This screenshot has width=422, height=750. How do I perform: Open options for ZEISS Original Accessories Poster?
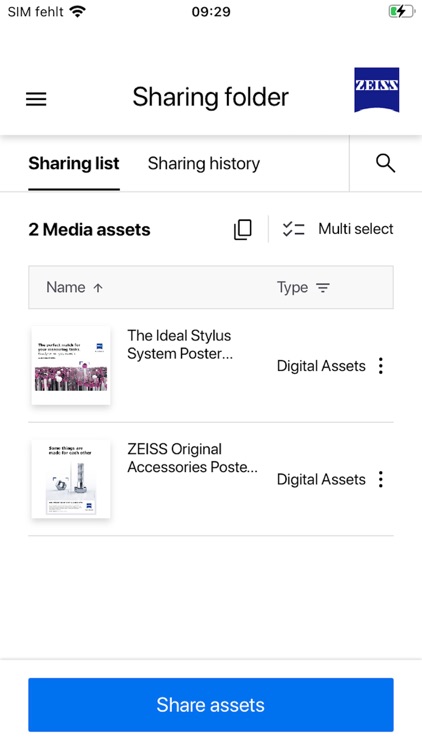[x=381, y=479]
